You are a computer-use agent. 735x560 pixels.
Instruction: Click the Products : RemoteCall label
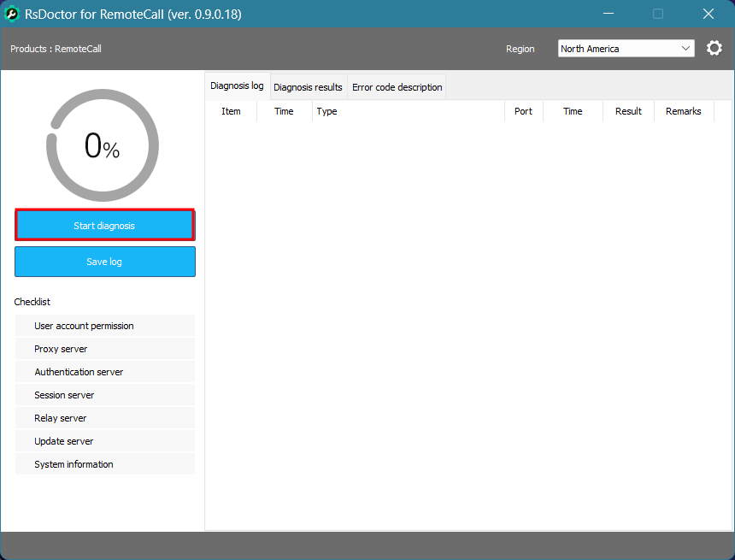(56, 49)
